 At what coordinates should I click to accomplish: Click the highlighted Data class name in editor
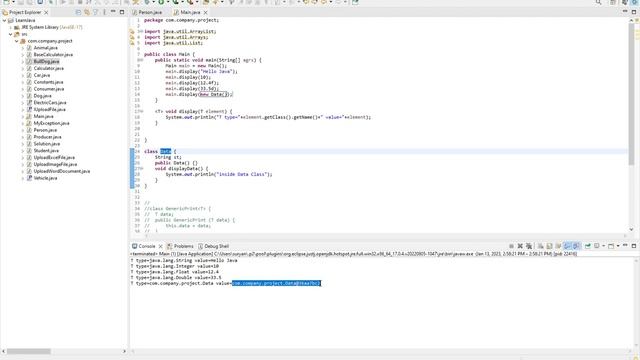pyautogui.click(x=165, y=151)
